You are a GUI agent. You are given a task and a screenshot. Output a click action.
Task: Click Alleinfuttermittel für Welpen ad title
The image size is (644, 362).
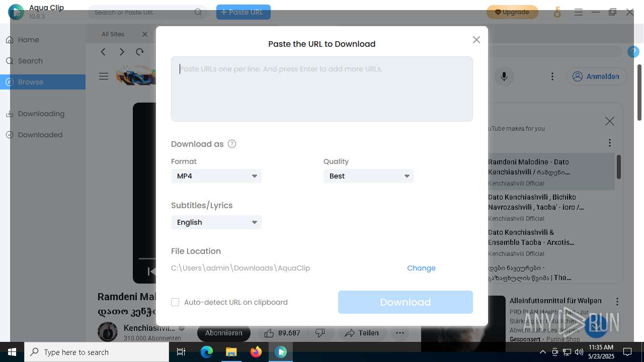(555, 301)
